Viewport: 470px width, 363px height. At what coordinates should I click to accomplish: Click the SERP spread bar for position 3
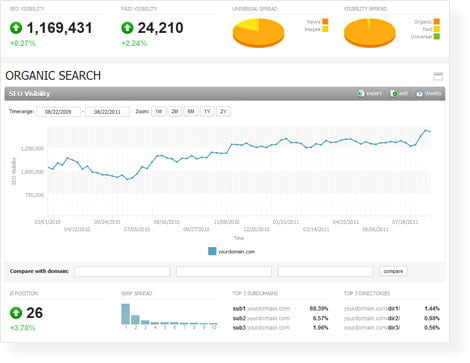145,322
